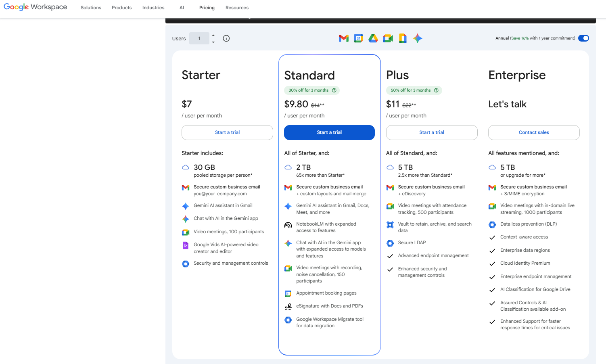
Task: Start a trial of the Standard plan
Action: tap(329, 132)
